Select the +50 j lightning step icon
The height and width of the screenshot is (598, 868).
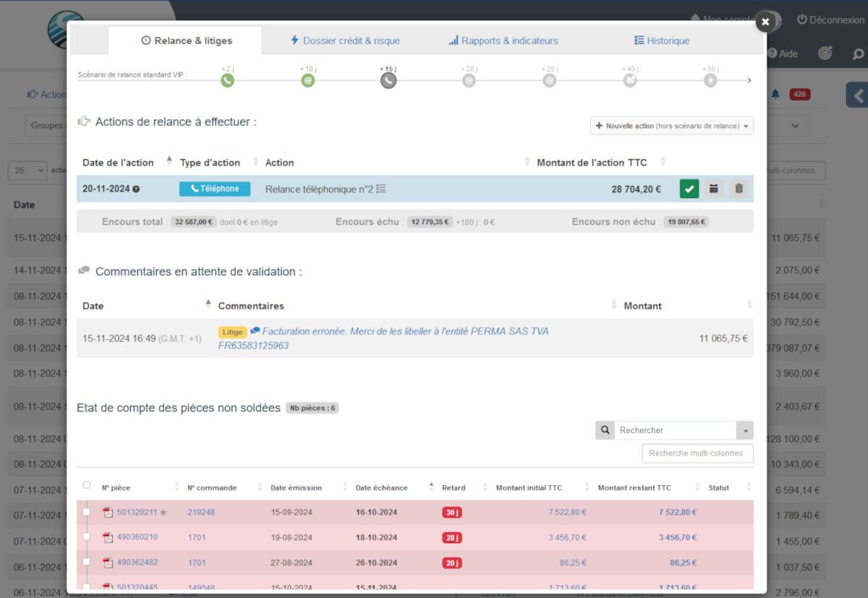[710, 81]
